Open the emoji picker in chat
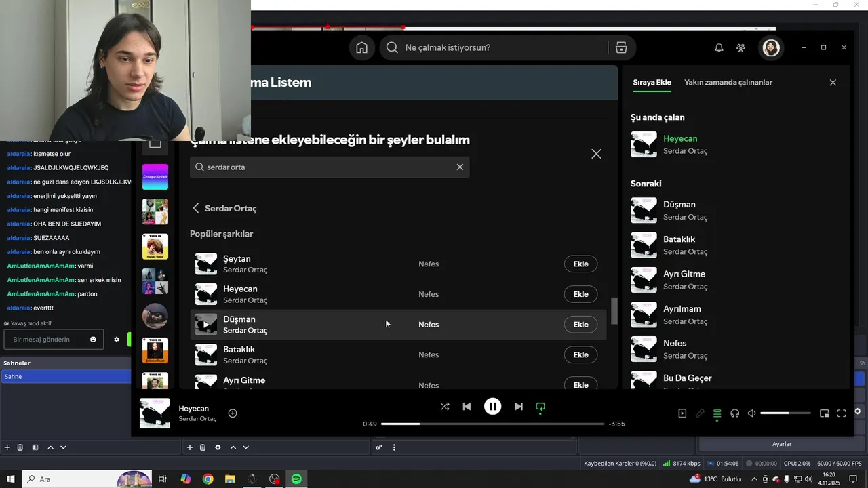Viewport: 868px width, 488px height. click(93, 340)
